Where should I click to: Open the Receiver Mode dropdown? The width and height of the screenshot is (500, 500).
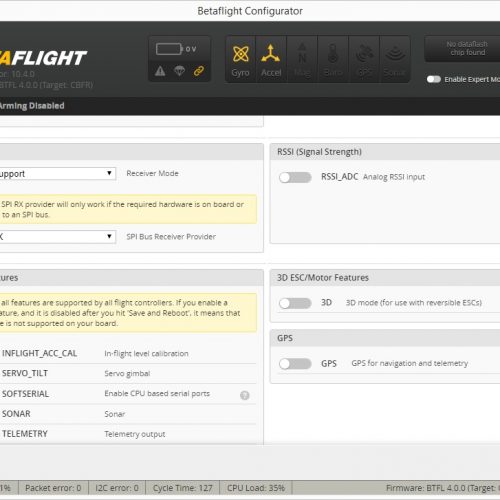tap(57, 174)
